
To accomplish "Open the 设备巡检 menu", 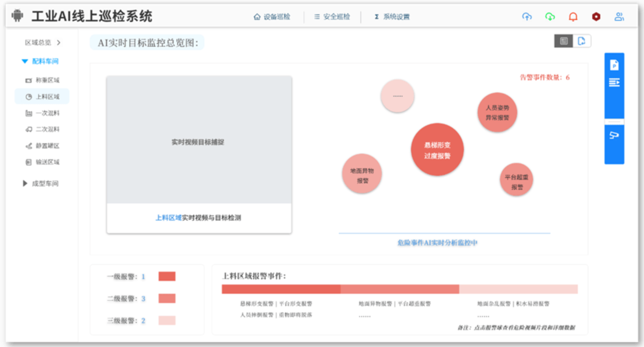I will coord(272,17).
